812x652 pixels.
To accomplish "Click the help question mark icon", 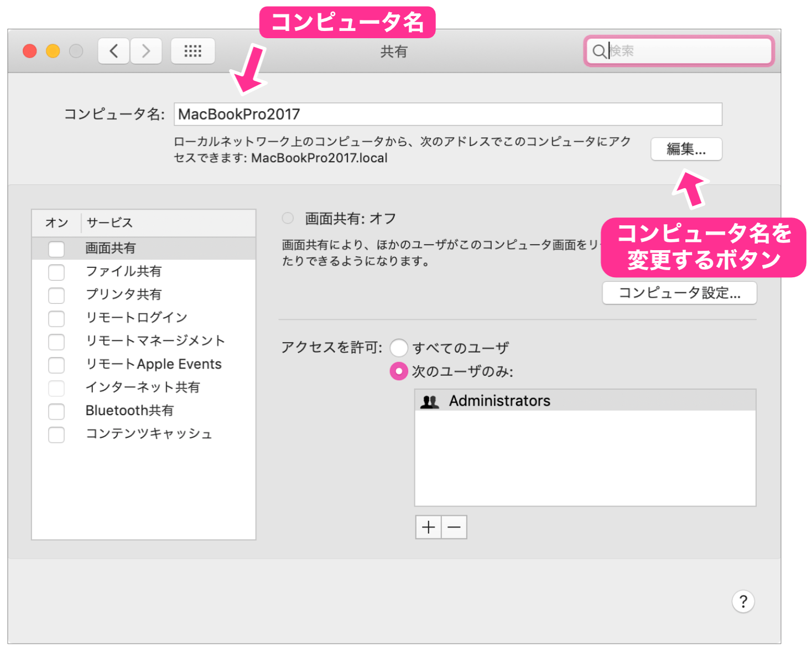I will coord(743,602).
